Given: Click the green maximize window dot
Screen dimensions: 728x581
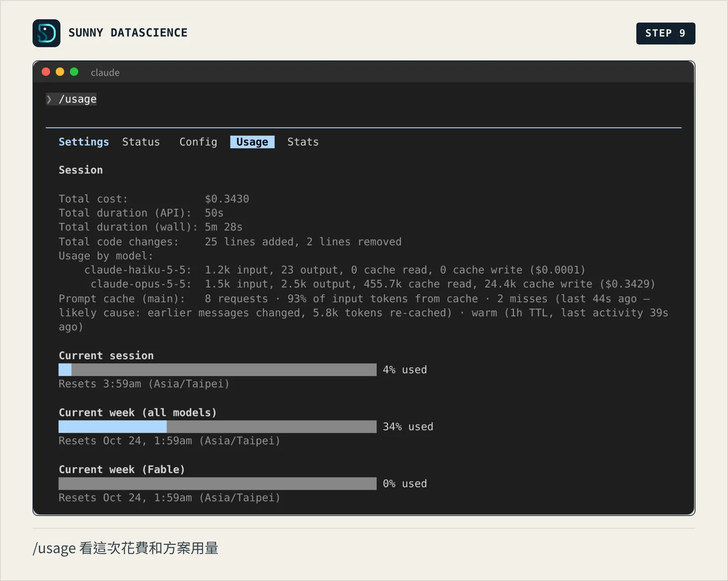Looking at the screenshot, I should 74,72.
